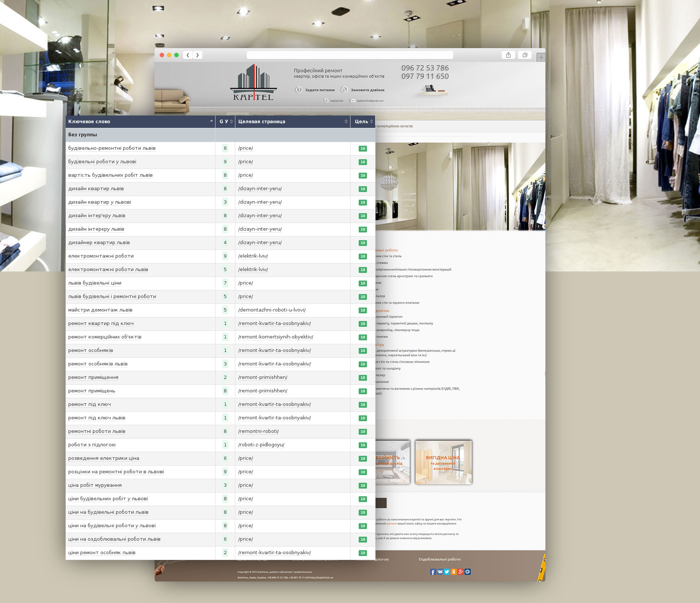The width and height of the screenshot is (700, 603).
Task: Open keyword link ремонт квартир під ключ
Action: 101,324
